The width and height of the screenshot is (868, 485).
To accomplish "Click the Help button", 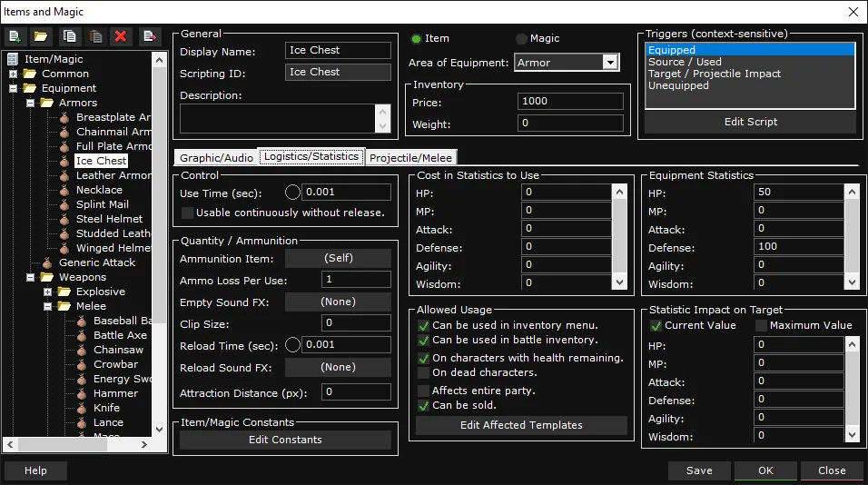I will pos(35,470).
